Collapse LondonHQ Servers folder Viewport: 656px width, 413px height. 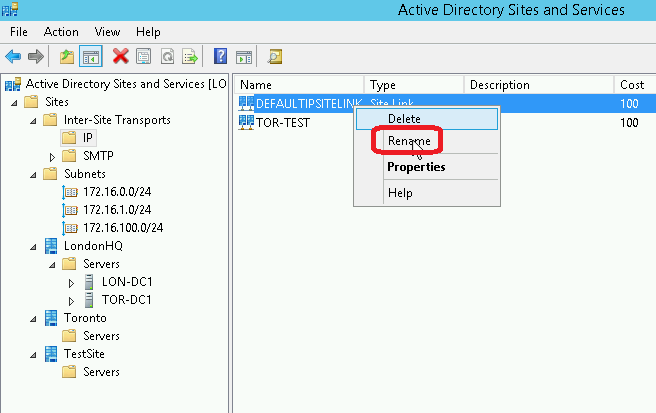click(x=52, y=265)
